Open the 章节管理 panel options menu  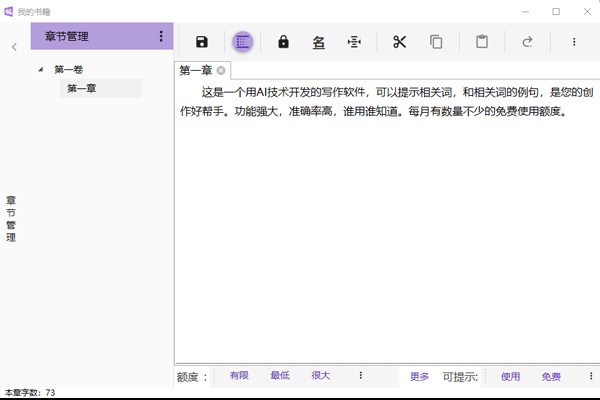pos(161,36)
